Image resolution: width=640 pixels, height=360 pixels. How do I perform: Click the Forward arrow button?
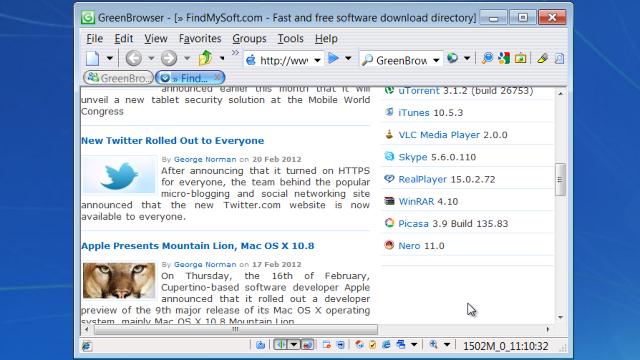pyautogui.click(x=169, y=59)
